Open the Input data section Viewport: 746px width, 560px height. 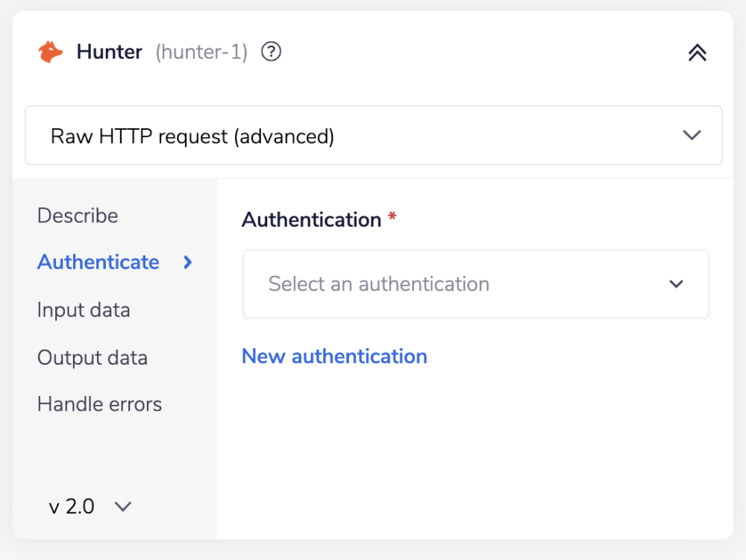pos(84,309)
